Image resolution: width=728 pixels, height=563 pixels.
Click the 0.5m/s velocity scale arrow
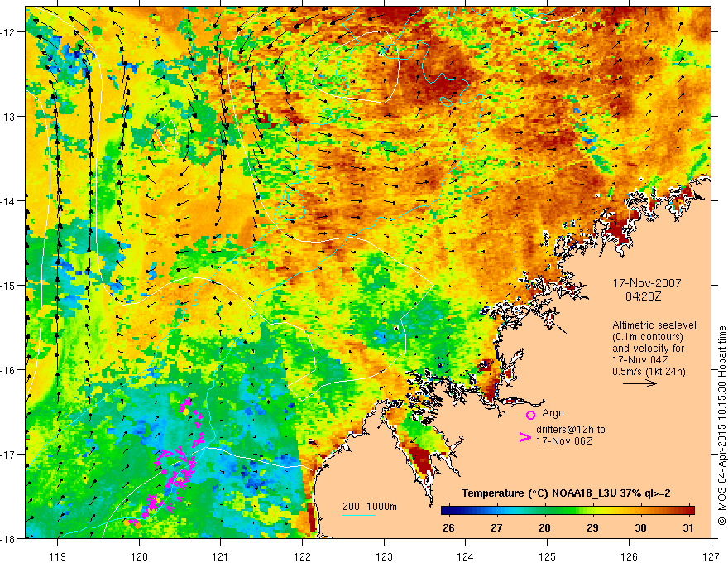(x=639, y=383)
